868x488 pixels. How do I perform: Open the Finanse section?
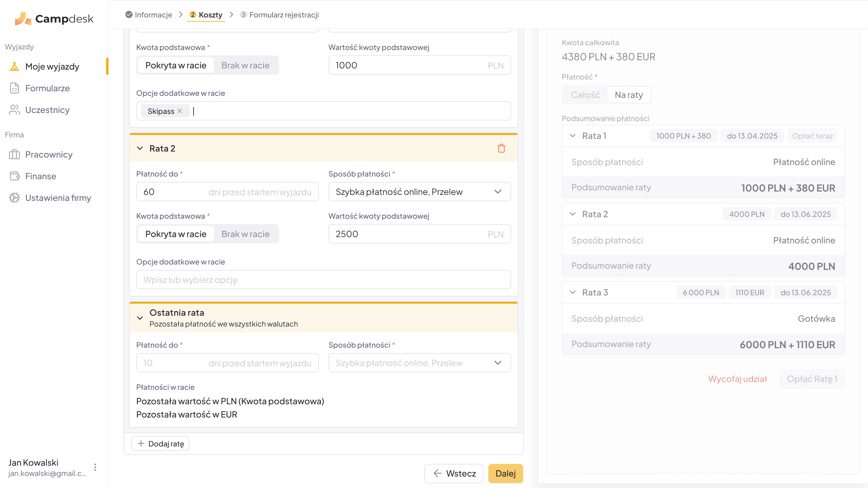pyautogui.click(x=40, y=176)
